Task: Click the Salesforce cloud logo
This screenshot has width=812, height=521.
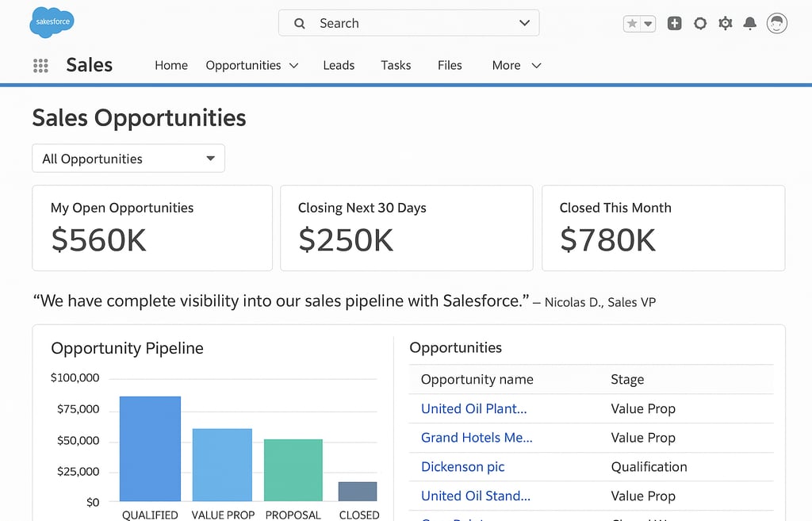Action: coord(52,22)
